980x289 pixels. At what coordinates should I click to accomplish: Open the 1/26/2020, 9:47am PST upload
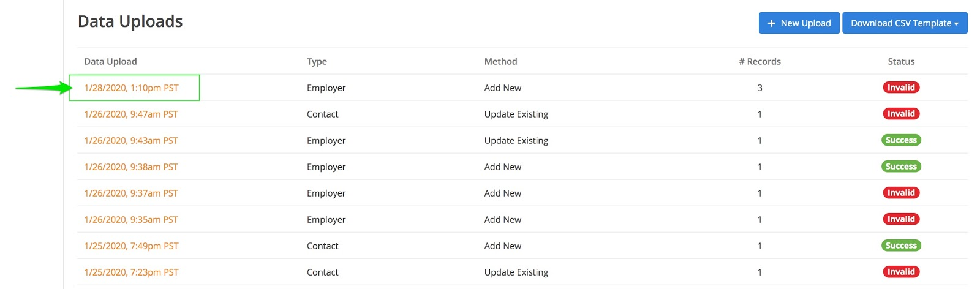click(x=131, y=114)
